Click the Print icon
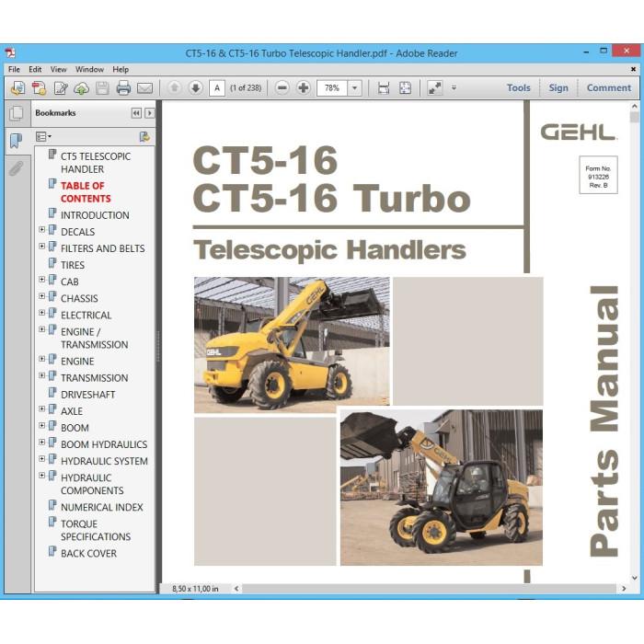The image size is (644, 644). [123, 88]
